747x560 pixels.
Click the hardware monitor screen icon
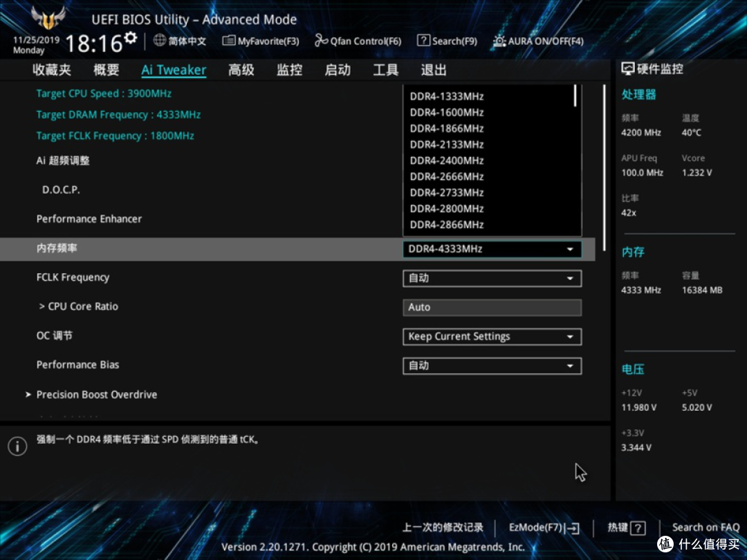point(628,69)
